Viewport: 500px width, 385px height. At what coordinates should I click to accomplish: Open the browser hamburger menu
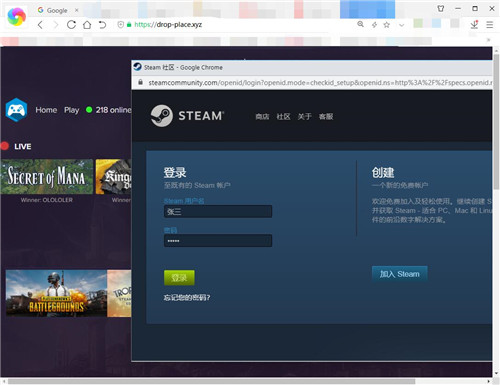coord(489,25)
